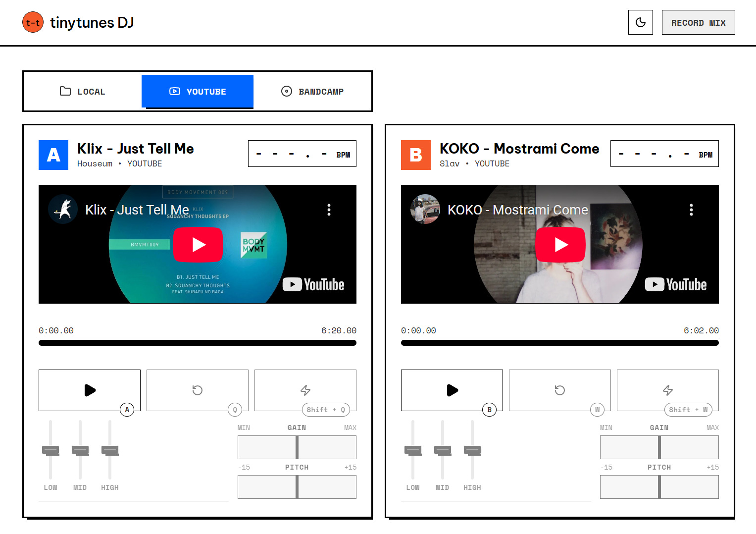The image size is (756, 534).
Task: Click deck B HIGH EQ fader handle
Action: [472, 450]
